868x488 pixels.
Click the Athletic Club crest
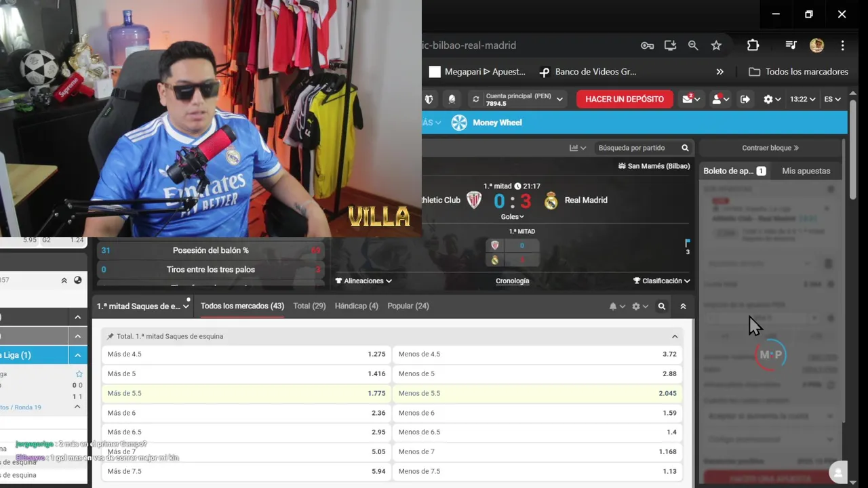(474, 200)
